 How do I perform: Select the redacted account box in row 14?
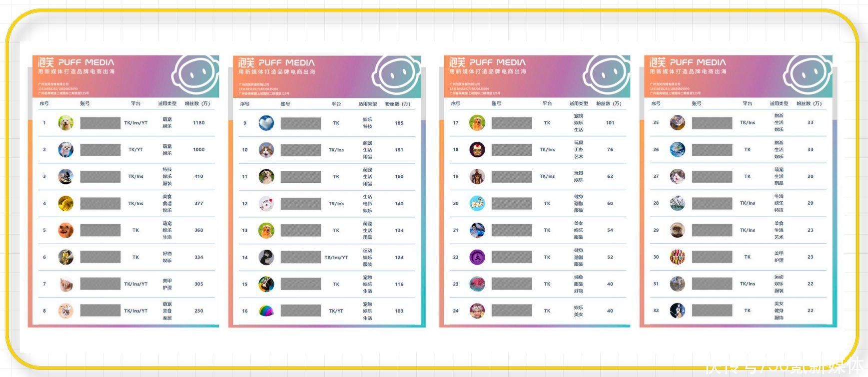tap(301, 257)
